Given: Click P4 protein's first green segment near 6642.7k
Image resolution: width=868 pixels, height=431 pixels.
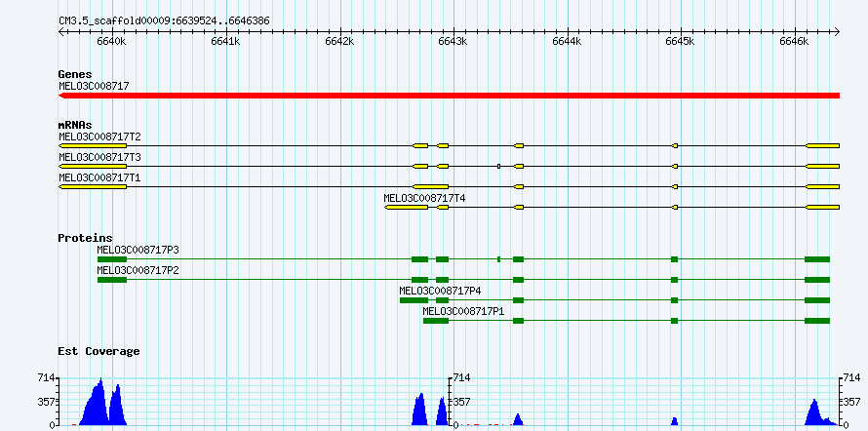Looking at the screenshot, I should (x=414, y=300).
